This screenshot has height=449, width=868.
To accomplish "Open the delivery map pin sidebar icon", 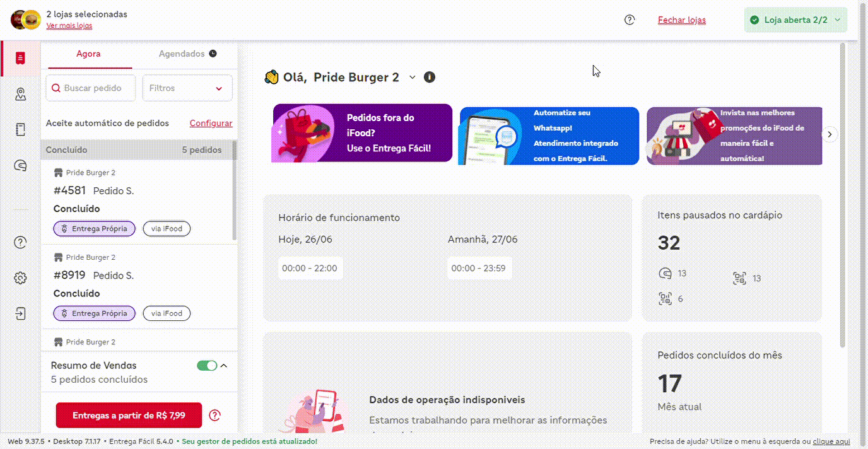I will [20, 95].
